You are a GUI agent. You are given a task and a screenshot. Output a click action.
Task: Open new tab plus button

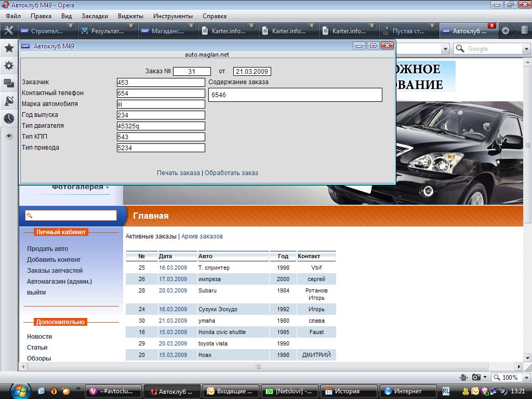coord(506,31)
